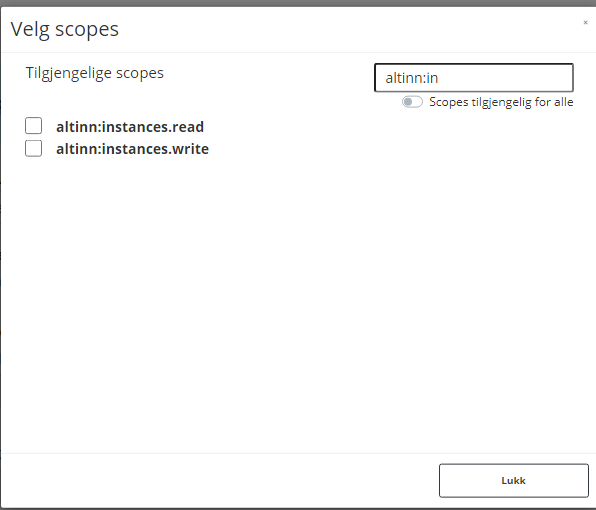Enable the Scopes tilgjengelig for alle switch
596x510 pixels.
tap(412, 102)
